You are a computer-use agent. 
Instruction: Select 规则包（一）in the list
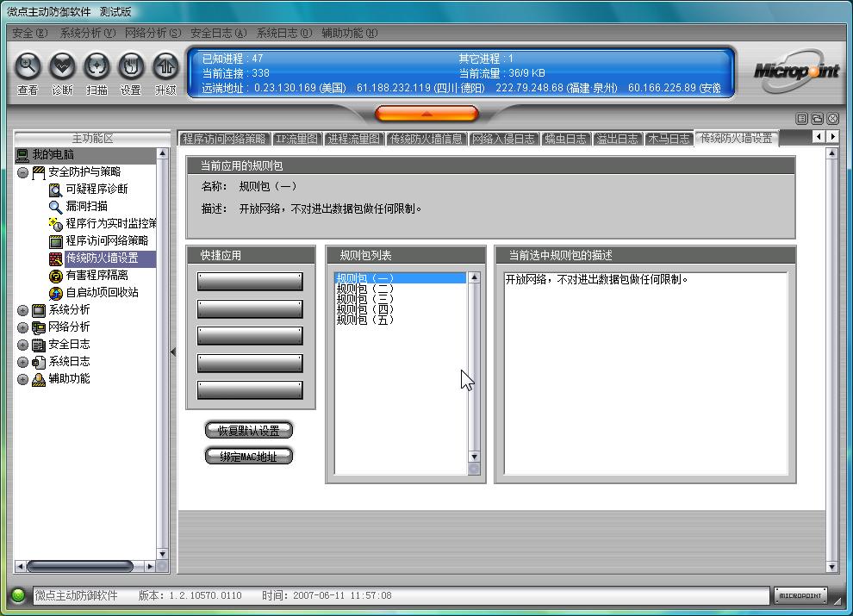coord(400,278)
